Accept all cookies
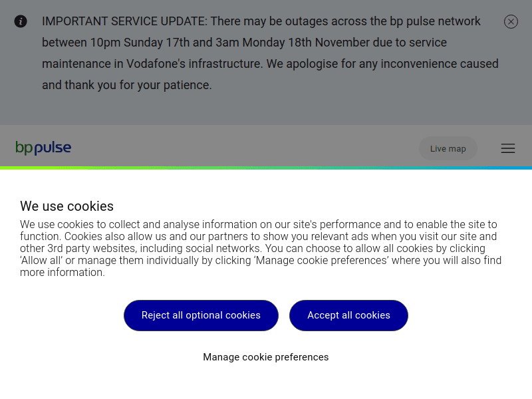 [348, 315]
